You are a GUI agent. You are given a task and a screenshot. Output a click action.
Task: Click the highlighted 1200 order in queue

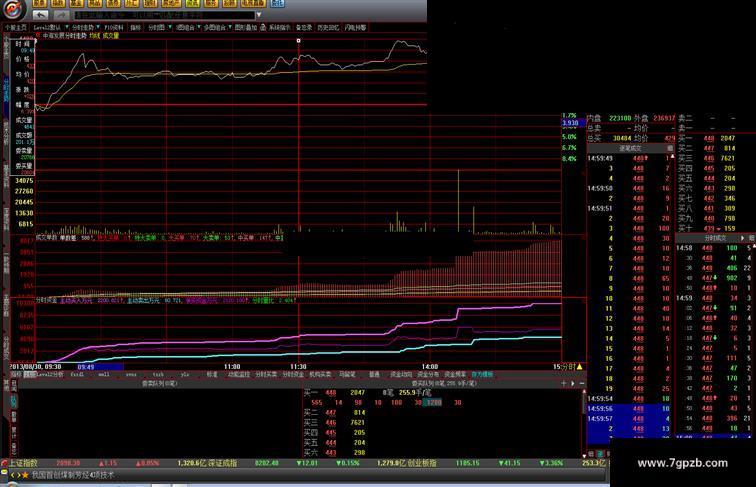pyautogui.click(x=433, y=402)
